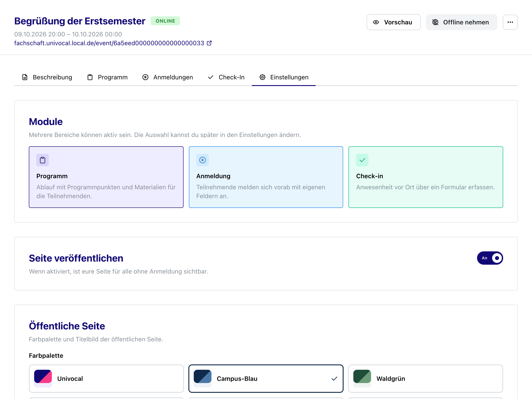Toggle the Check-in module card
This screenshot has height=399, width=532.
point(426,177)
